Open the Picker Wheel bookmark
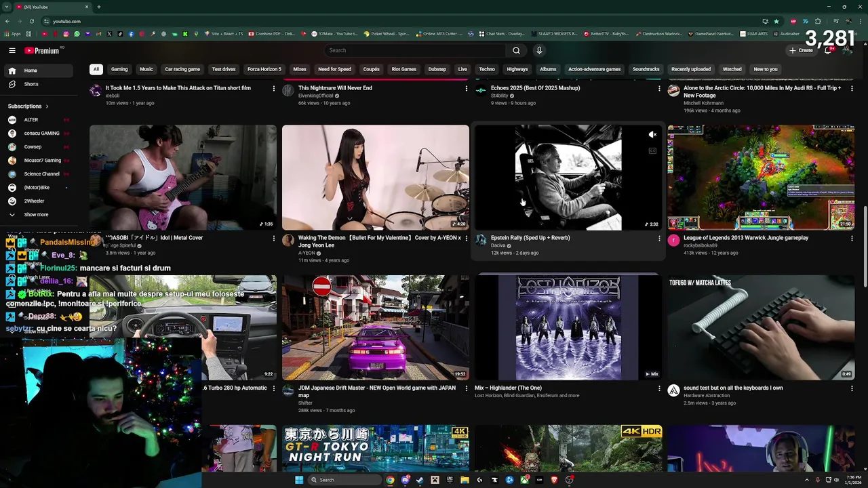Viewport: 868px width, 488px height. tap(387, 33)
